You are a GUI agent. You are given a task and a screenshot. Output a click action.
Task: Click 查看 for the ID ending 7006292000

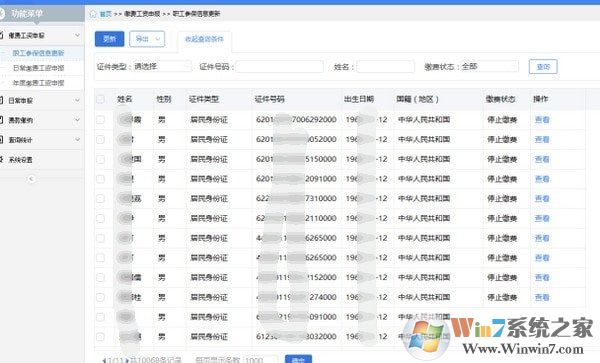(x=542, y=120)
